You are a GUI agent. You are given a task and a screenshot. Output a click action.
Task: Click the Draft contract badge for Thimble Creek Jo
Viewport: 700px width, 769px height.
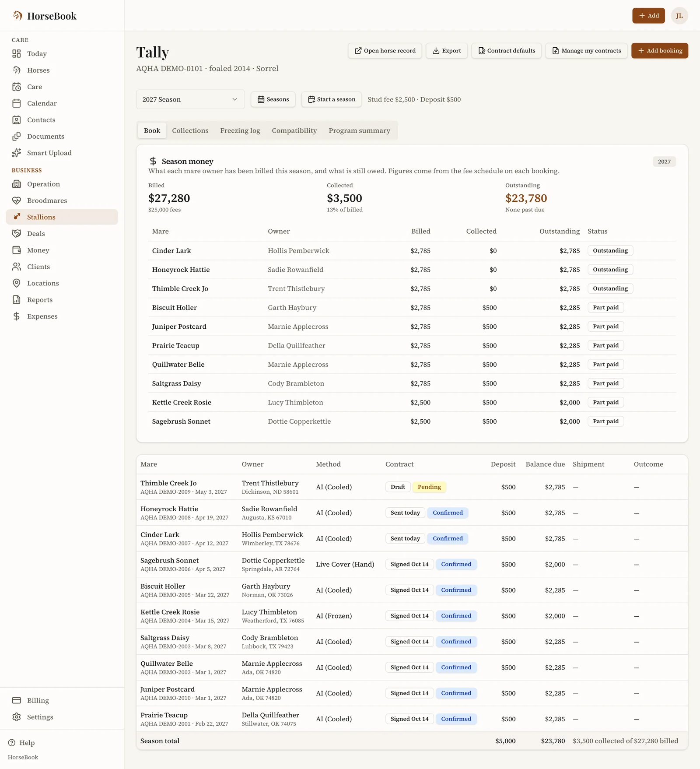[398, 487]
